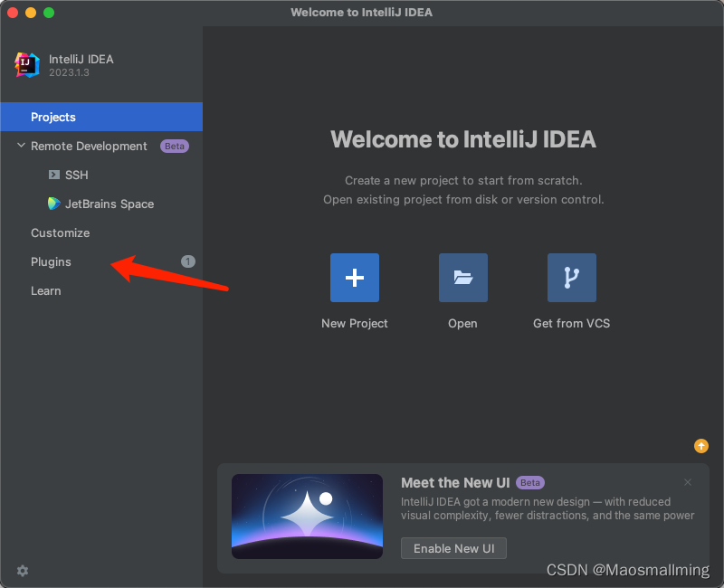724x588 pixels.
Task: Select the JetBrains Space tree item
Action: [101, 204]
